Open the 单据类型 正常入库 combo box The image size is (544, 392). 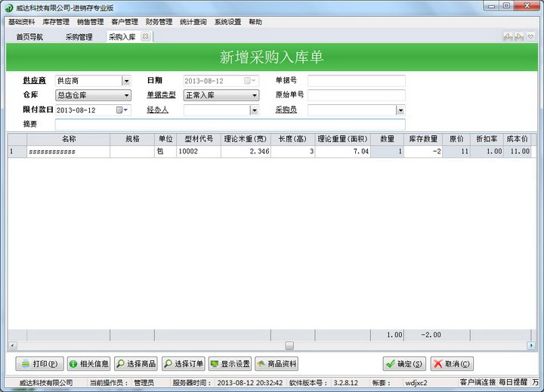pos(221,95)
